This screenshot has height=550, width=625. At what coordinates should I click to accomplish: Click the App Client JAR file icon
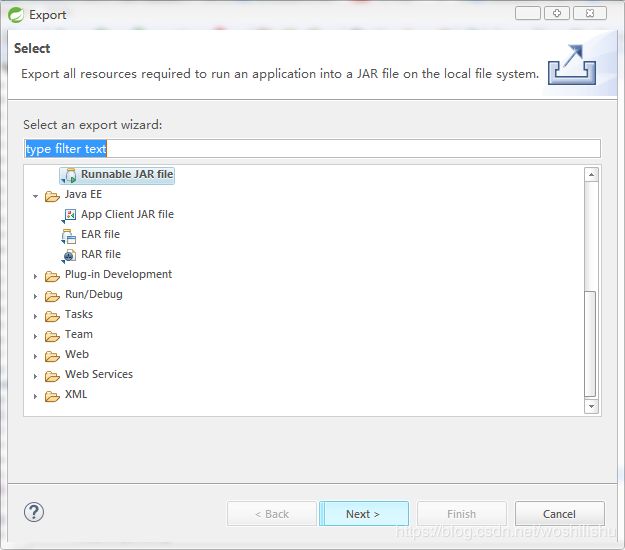tap(69, 215)
